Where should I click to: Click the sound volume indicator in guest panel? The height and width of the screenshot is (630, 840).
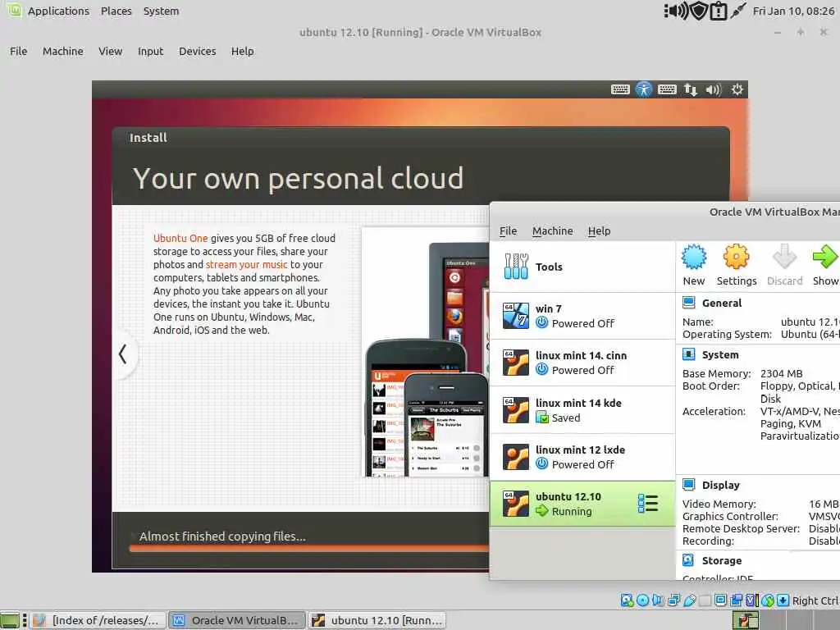[714, 89]
